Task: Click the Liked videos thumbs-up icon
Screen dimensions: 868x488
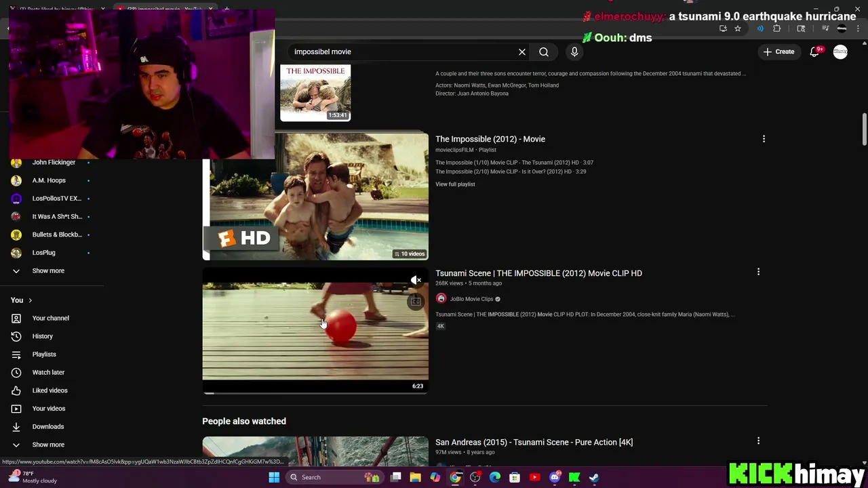Action: [16, 390]
